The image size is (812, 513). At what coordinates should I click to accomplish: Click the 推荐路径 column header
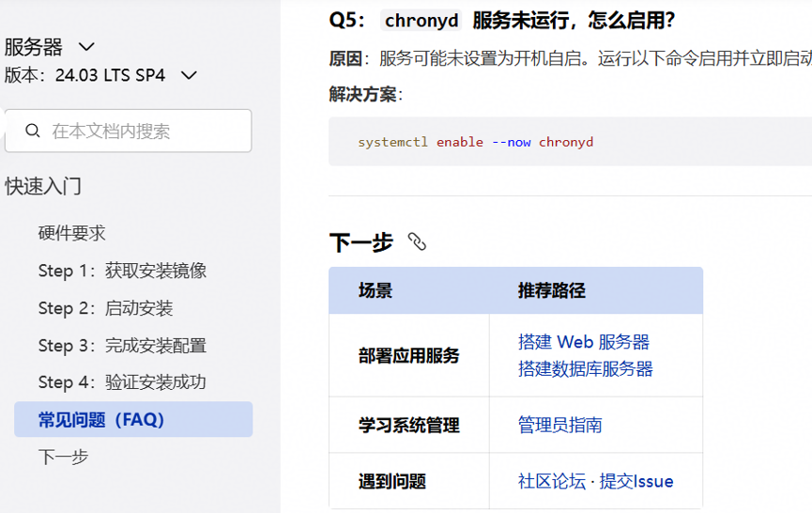click(x=552, y=290)
